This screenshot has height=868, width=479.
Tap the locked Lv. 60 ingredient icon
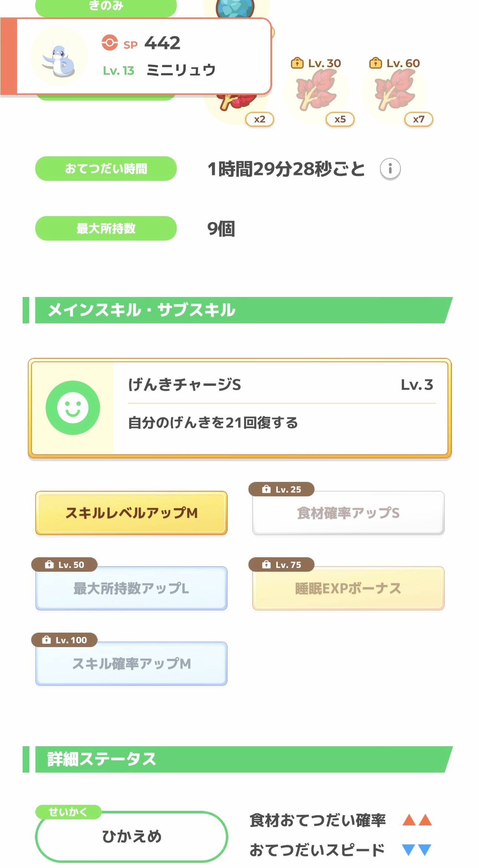tap(395, 91)
